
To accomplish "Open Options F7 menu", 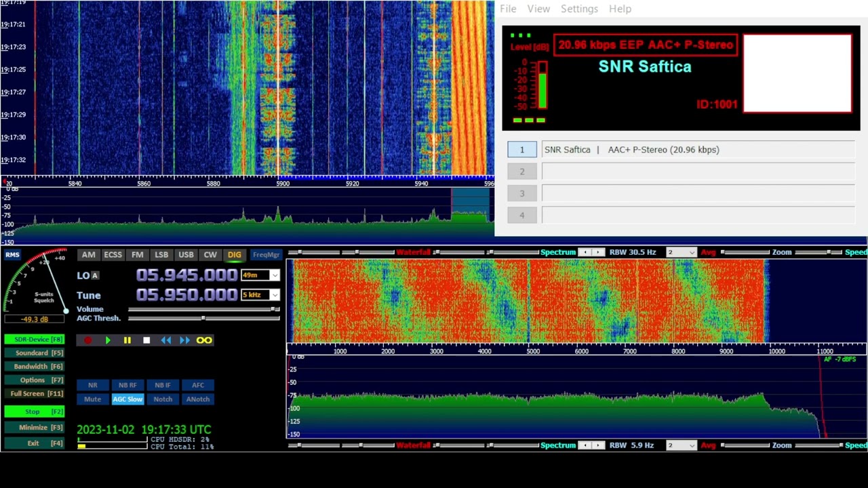I will tap(35, 380).
